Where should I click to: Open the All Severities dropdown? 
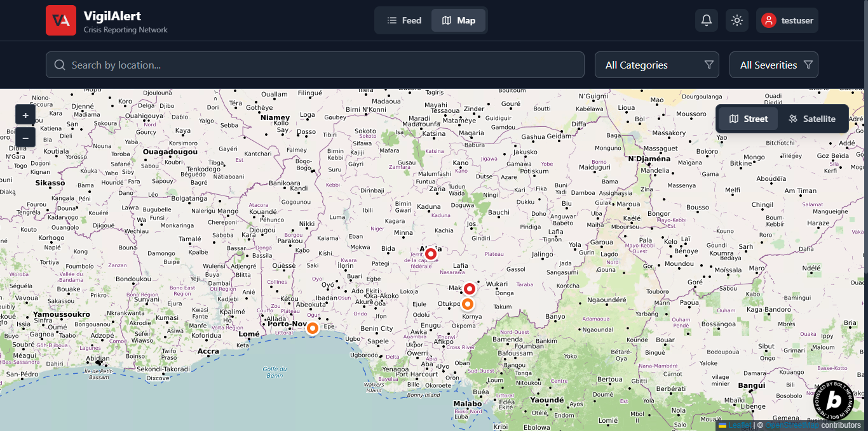(774, 65)
